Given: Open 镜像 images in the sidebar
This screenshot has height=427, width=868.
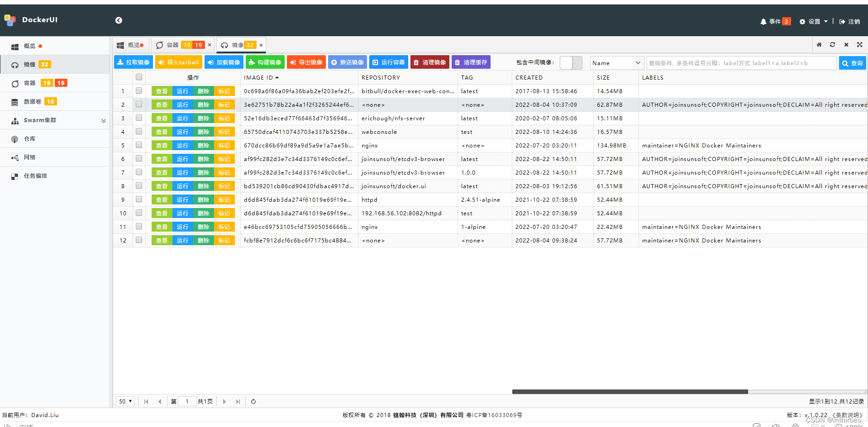Looking at the screenshot, I should tap(55, 65).
